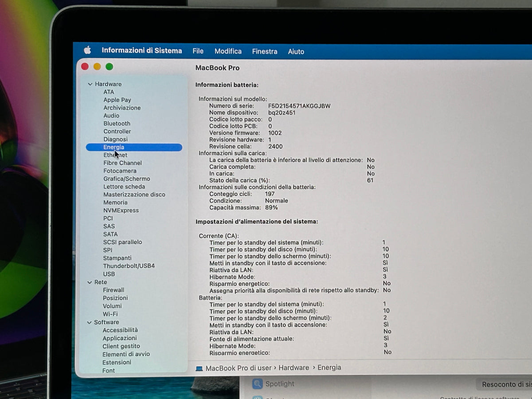The height and width of the screenshot is (399, 532).
Task: View Elementi di avvio in the sidebar
Action: click(x=126, y=354)
